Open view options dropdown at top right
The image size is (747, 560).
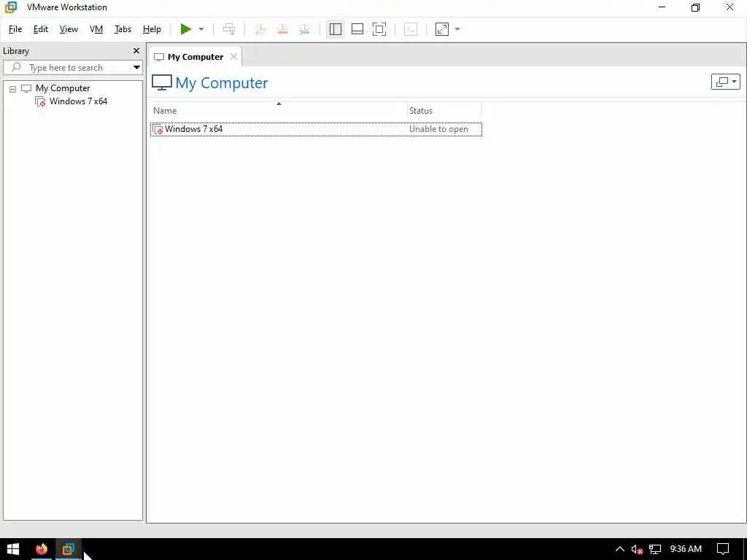pyautogui.click(x=726, y=82)
